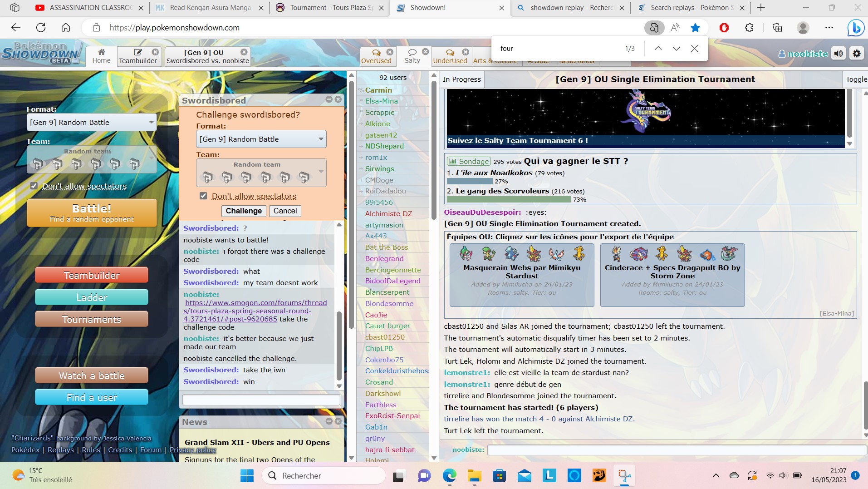Open Random team selector in challenge box
This screenshot has height=489, width=868.
click(261, 173)
